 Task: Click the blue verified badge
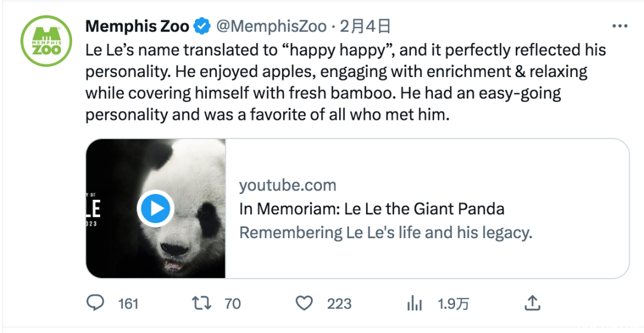202,26
